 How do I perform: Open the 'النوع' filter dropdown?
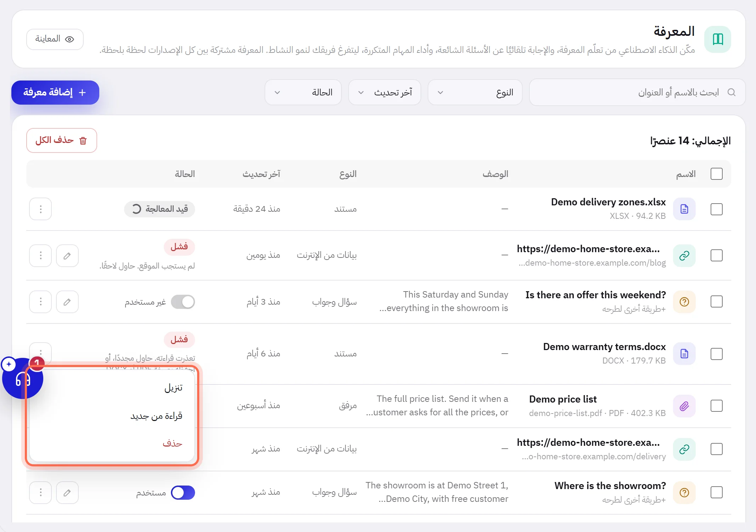point(475,92)
